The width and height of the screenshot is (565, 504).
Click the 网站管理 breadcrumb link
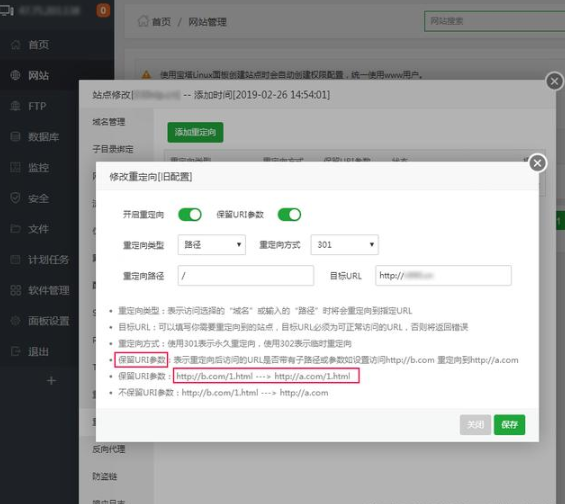[x=208, y=22]
